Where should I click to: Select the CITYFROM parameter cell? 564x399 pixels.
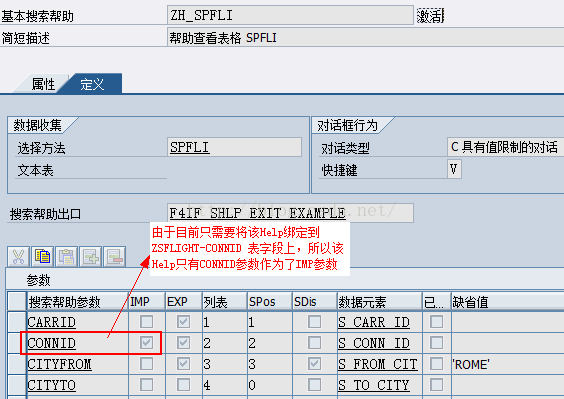pyautogui.click(x=77, y=364)
